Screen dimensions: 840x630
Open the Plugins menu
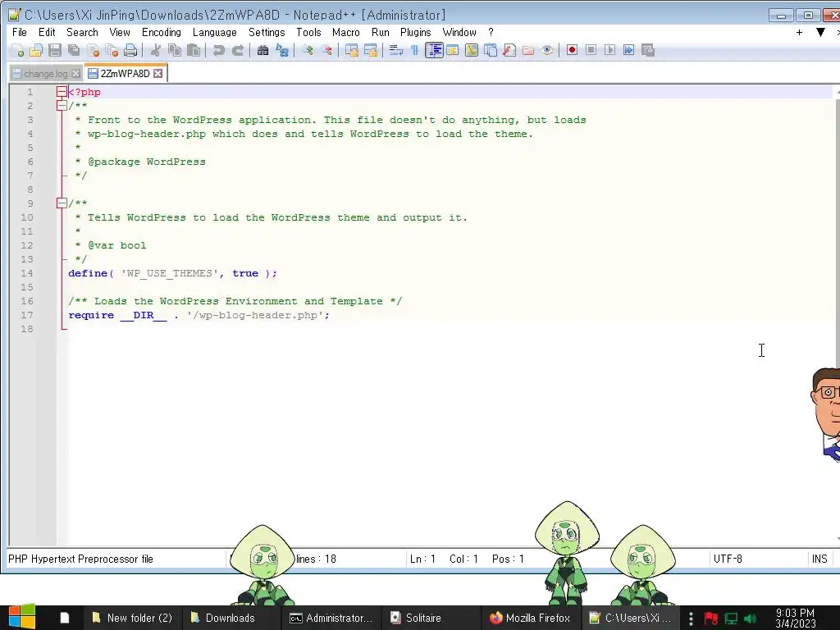point(415,32)
